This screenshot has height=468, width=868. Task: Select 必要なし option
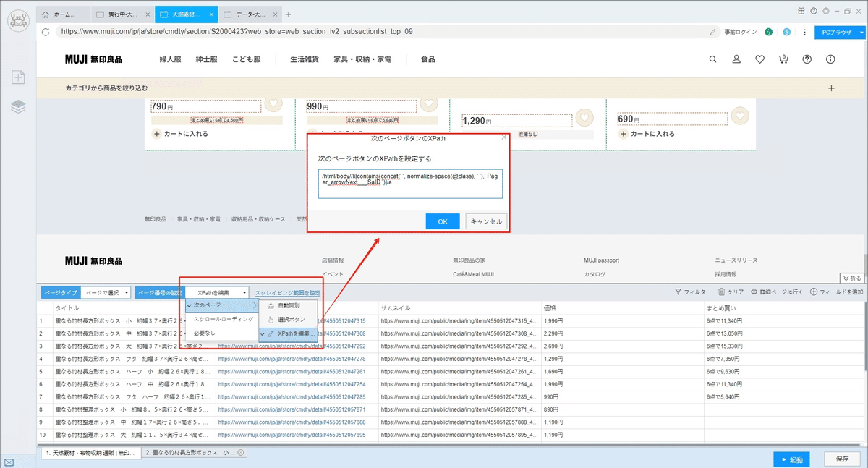point(221,333)
